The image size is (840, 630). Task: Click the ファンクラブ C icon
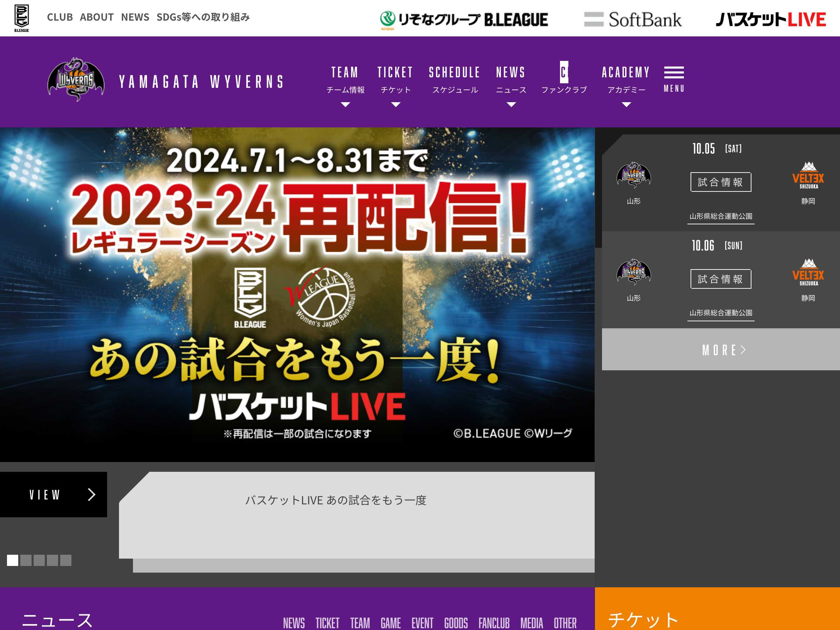[564, 72]
